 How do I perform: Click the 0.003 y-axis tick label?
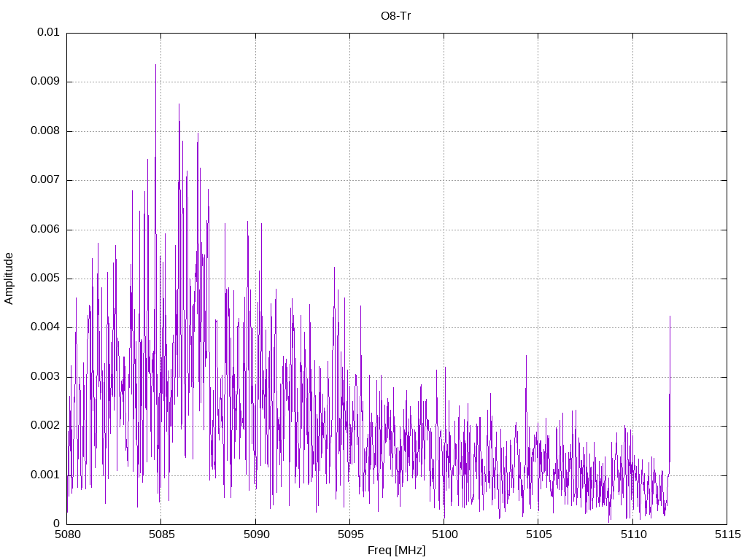[44, 377]
